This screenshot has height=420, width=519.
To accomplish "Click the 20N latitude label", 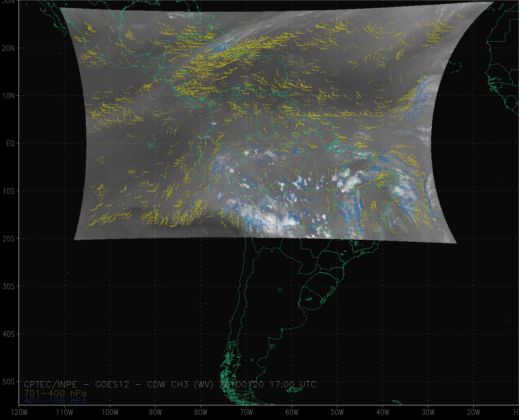I will (x=8, y=48).
